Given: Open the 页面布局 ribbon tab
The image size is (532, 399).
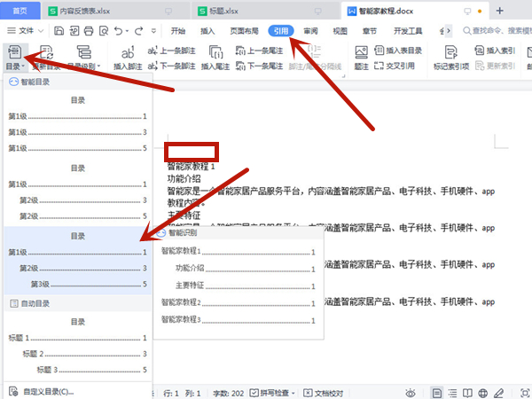Looking at the screenshot, I should pyautogui.click(x=245, y=30).
